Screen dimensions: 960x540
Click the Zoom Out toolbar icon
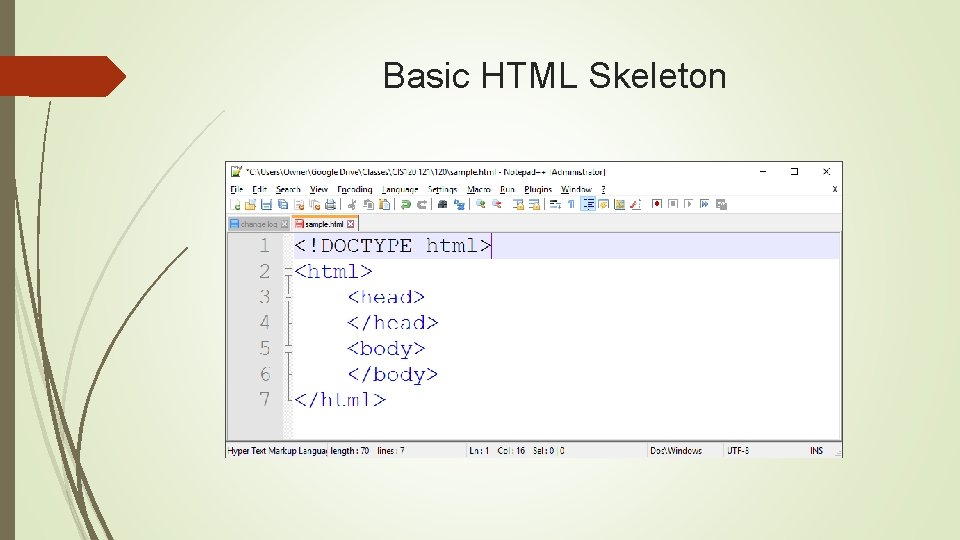click(x=497, y=204)
